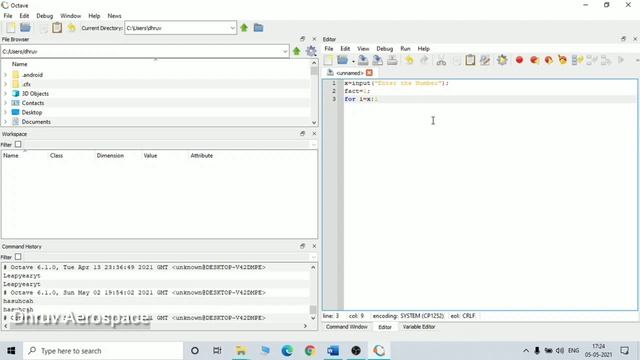
Task: Expand the 3D Objects folder
Action: tap(5, 93)
